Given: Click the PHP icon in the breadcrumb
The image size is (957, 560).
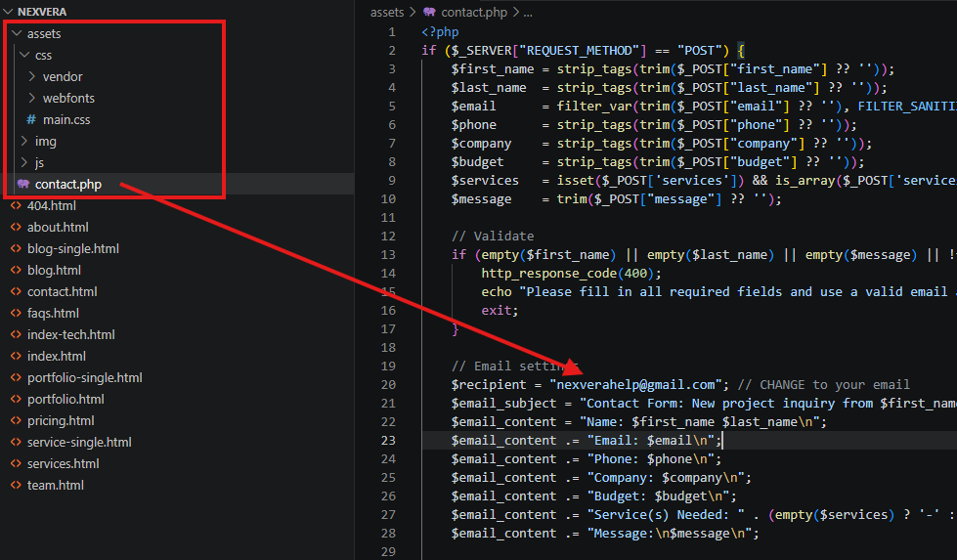Looking at the screenshot, I should pos(430,12).
